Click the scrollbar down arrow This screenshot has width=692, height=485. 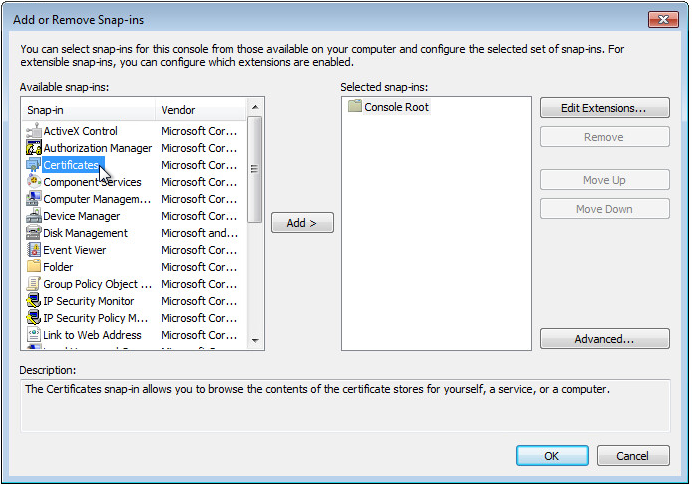255,340
